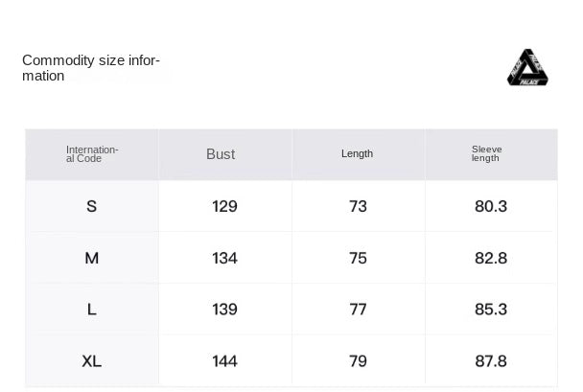The width and height of the screenshot is (583, 392).
Task: Select sleeve length value 82.8
Action: [491, 258]
